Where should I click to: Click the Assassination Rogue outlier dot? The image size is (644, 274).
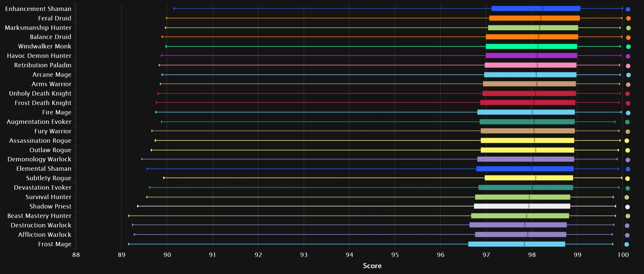pos(627,141)
